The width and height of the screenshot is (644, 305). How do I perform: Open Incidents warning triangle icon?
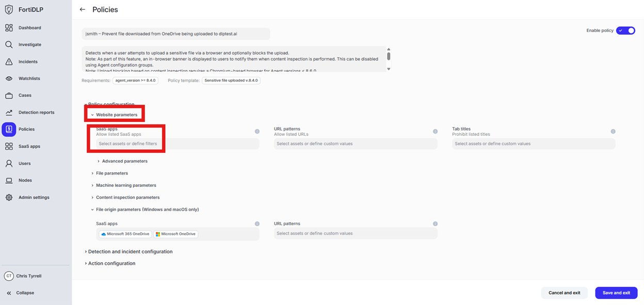[x=9, y=62]
